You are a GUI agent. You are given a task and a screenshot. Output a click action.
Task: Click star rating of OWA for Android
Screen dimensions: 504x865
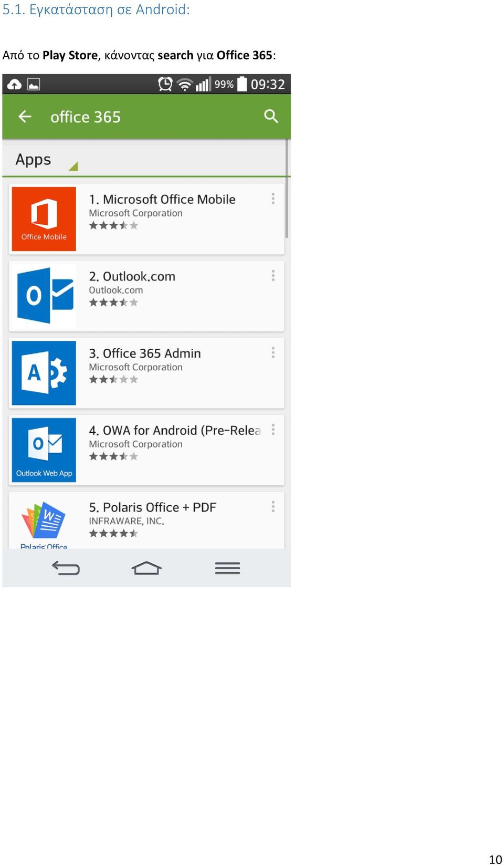point(113,456)
